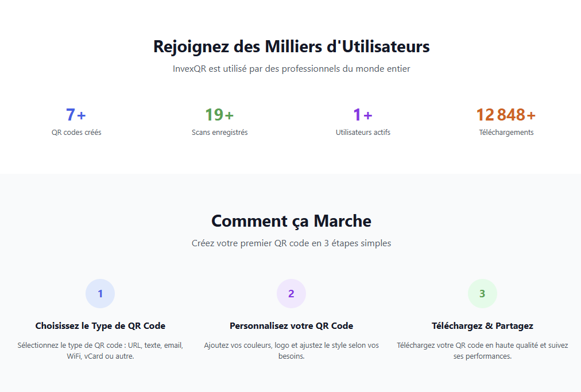Image resolution: width=581 pixels, height=392 pixels.
Task: Select the 'Téléchargements' label
Action: (x=506, y=133)
